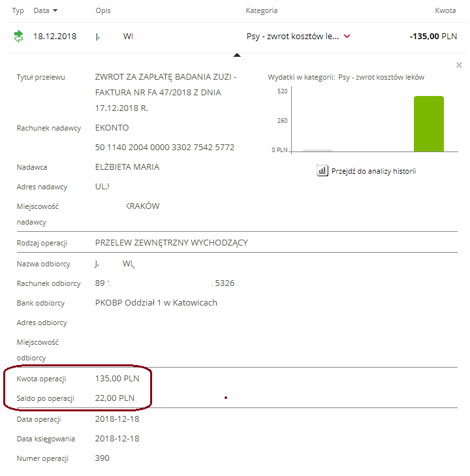Image resolution: width=470 pixels, height=476 pixels.
Task: Click the green December expense bar
Action: 429,124
